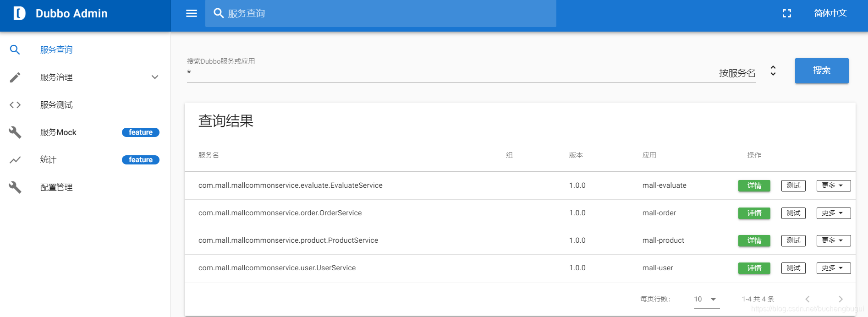
Task: Click version 1.0.0 in mall-user row
Action: [577, 268]
